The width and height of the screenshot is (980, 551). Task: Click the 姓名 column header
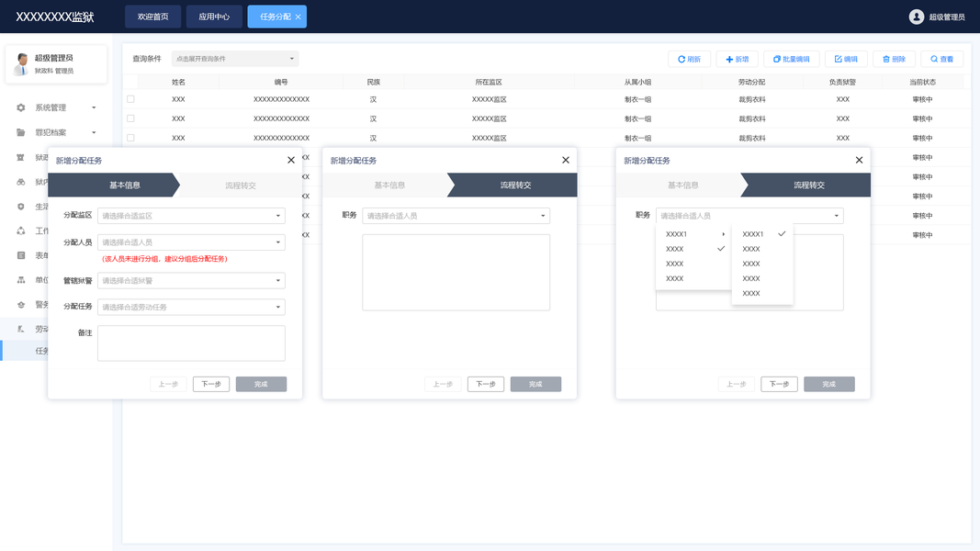[178, 82]
